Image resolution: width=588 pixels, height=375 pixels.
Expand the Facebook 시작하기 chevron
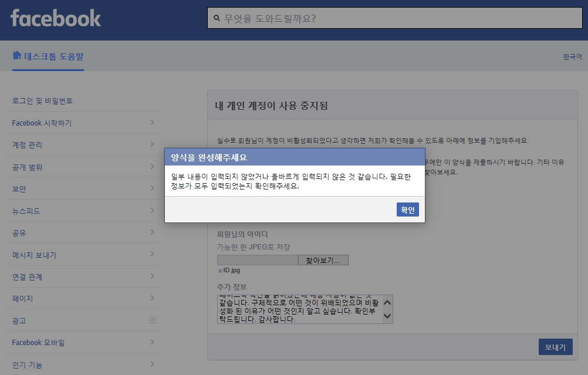pos(152,122)
